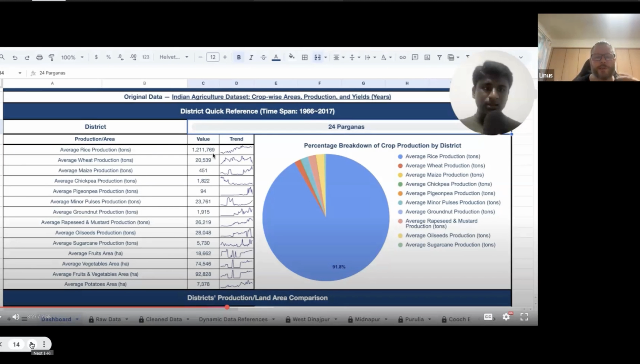Click the red video progress scrubber
The width and height of the screenshot is (640, 364).
click(x=227, y=307)
